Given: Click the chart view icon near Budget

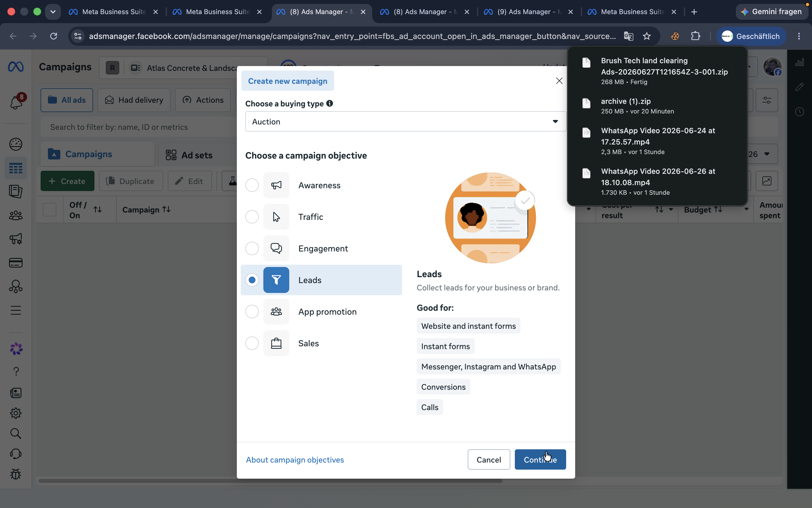Looking at the screenshot, I should point(767,181).
